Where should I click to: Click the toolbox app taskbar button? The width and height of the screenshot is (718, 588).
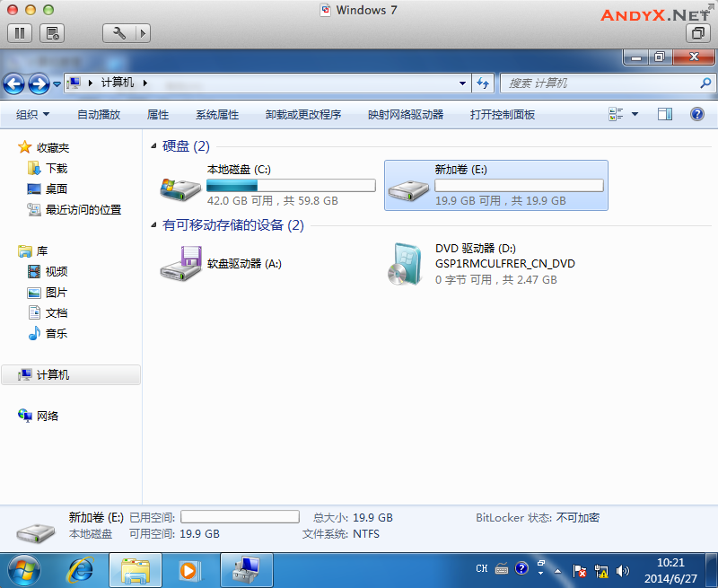pos(246,571)
